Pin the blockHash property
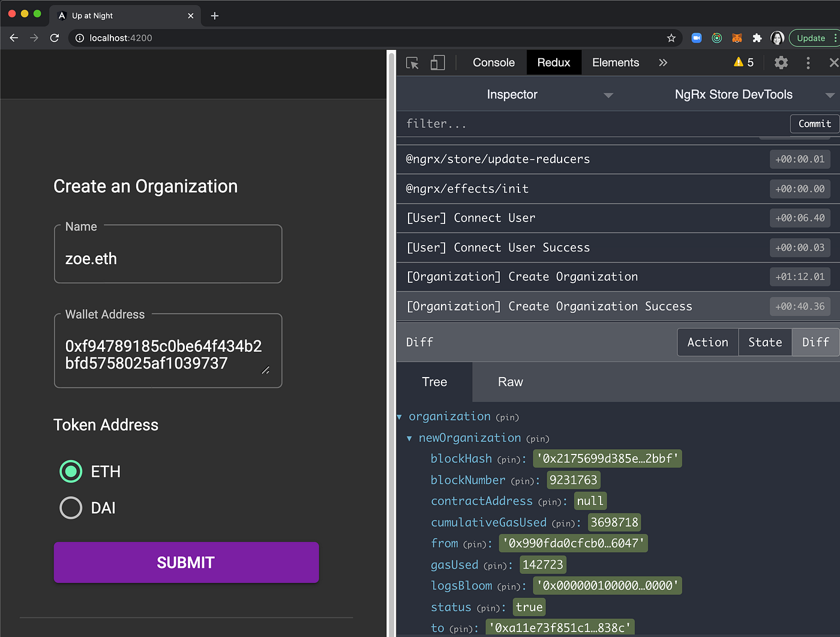Screen dimensions: 840x637 click(506, 459)
